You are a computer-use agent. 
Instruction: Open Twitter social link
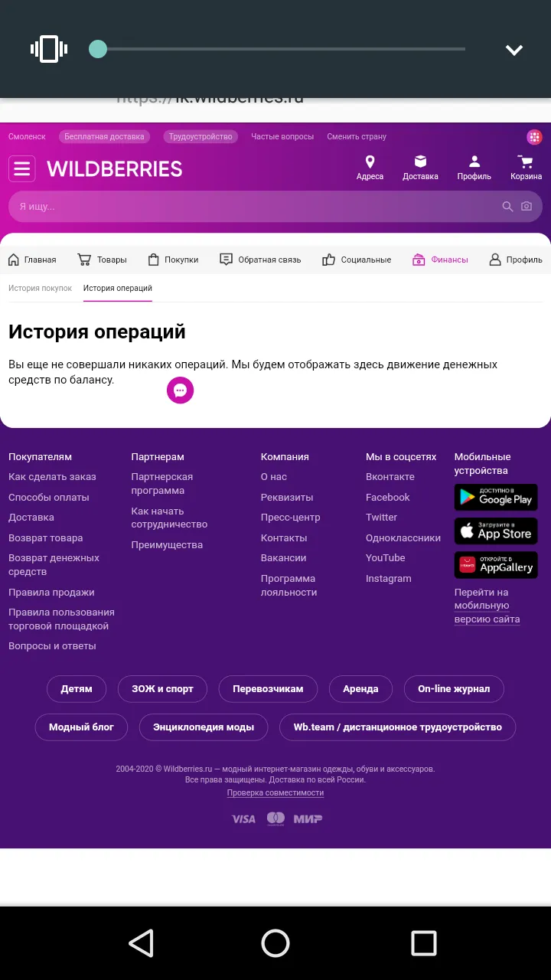pos(381,518)
